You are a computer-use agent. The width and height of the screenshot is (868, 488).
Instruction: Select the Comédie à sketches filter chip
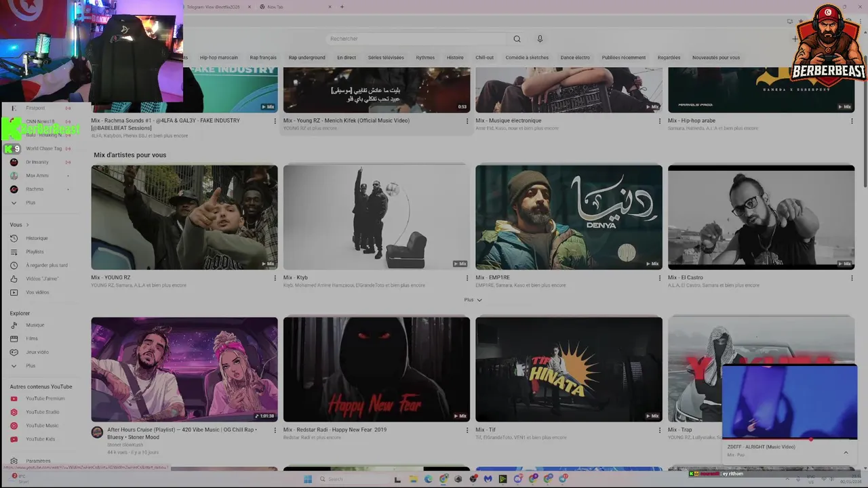click(x=527, y=58)
